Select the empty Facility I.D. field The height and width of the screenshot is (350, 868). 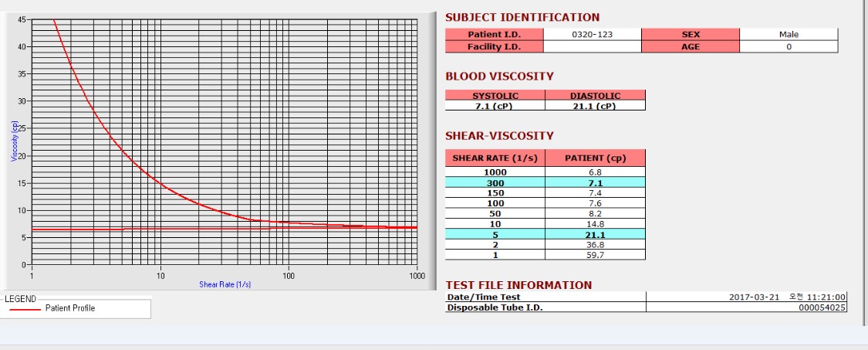coord(593,46)
